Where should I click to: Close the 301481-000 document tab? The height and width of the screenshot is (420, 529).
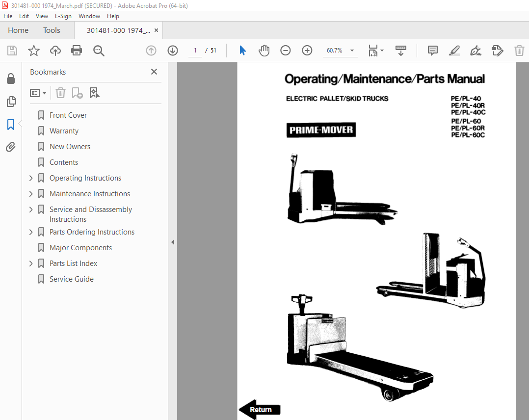tap(156, 30)
